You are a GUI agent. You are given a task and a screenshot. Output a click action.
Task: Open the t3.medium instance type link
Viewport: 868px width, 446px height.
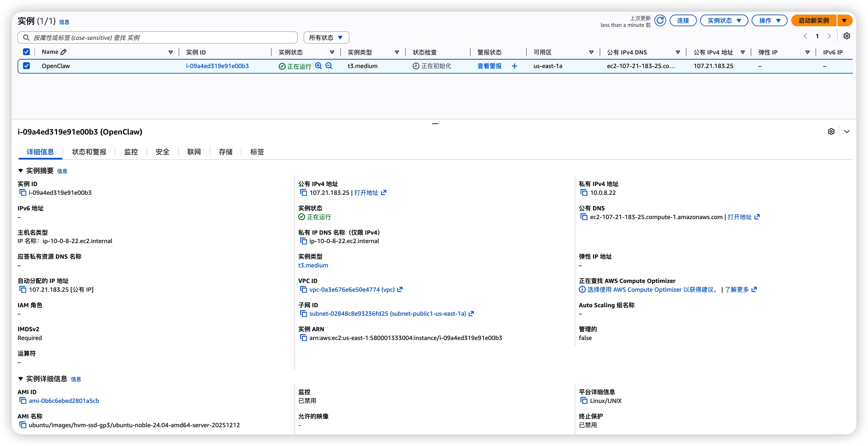point(313,265)
